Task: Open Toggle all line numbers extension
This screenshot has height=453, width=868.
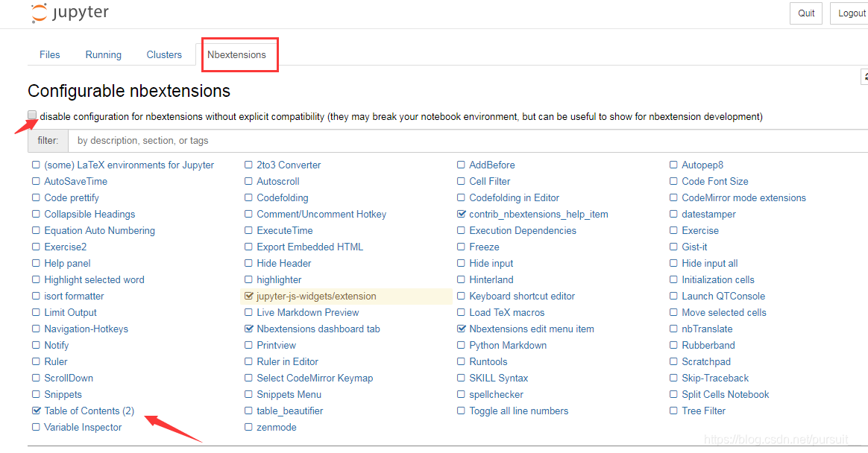Action: 519,411
